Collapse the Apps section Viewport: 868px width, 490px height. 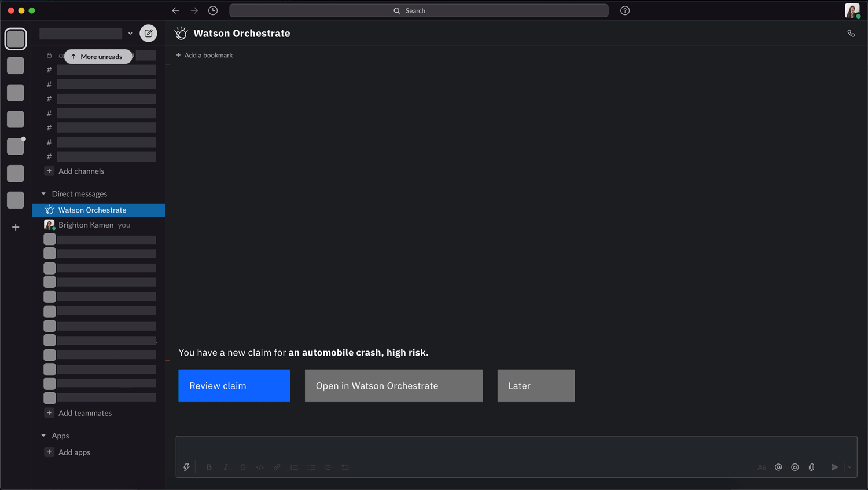(43, 436)
